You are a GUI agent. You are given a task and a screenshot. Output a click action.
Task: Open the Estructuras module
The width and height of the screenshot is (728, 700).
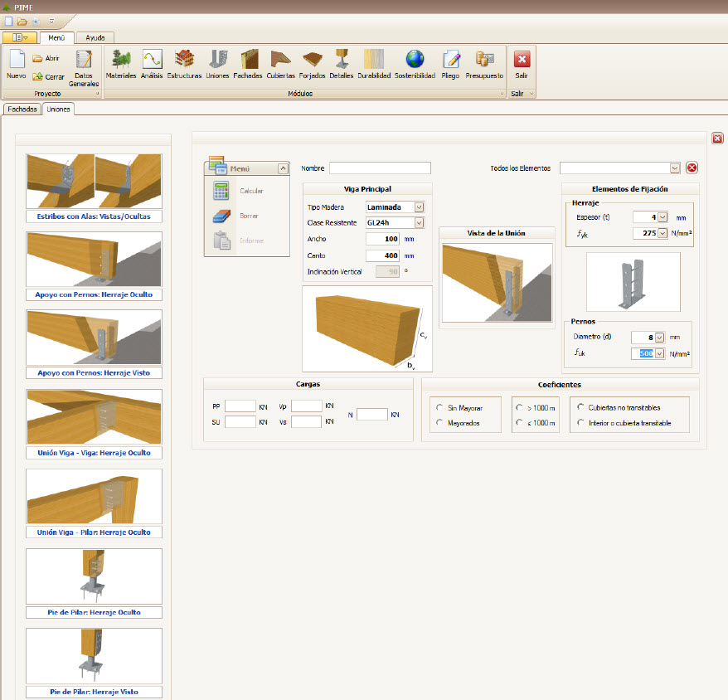(x=184, y=64)
